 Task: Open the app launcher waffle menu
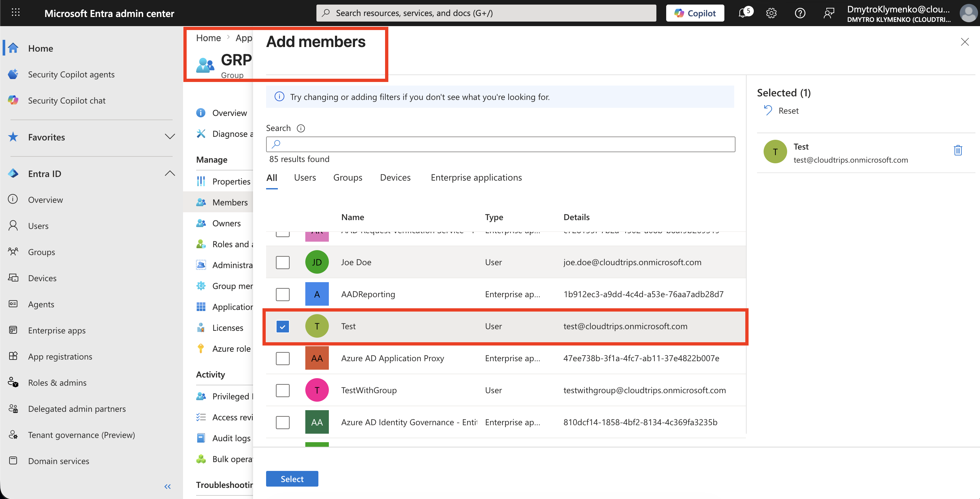[x=16, y=12]
